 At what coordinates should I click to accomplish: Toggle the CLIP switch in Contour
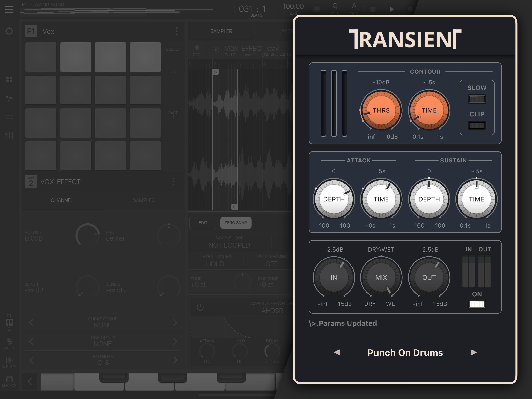point(477,125)
